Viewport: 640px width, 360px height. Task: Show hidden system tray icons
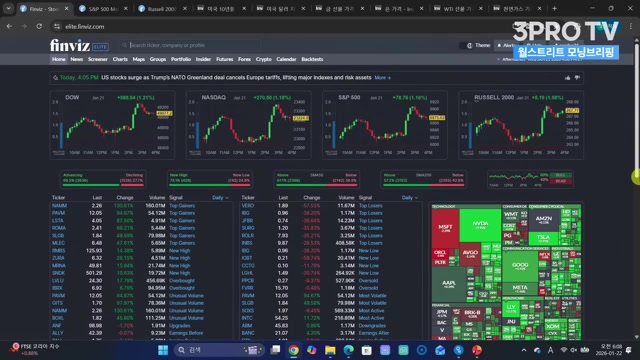coord(524,350)
